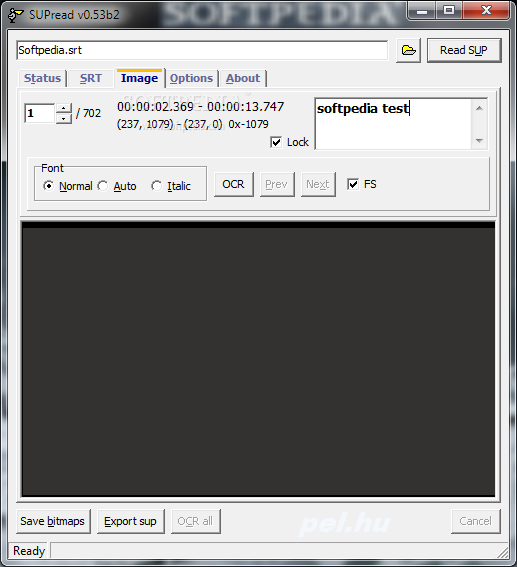Increase subtitle number with spinner up arrow
Image resolution: width=517 pixels, height=567 pixels.
click(64, 108)
